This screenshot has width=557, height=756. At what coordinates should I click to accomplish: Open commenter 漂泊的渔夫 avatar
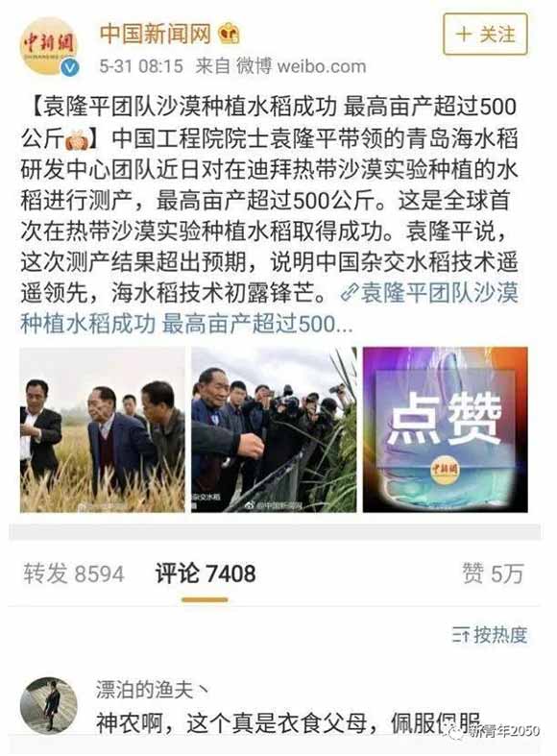click(x=49, y=706)
